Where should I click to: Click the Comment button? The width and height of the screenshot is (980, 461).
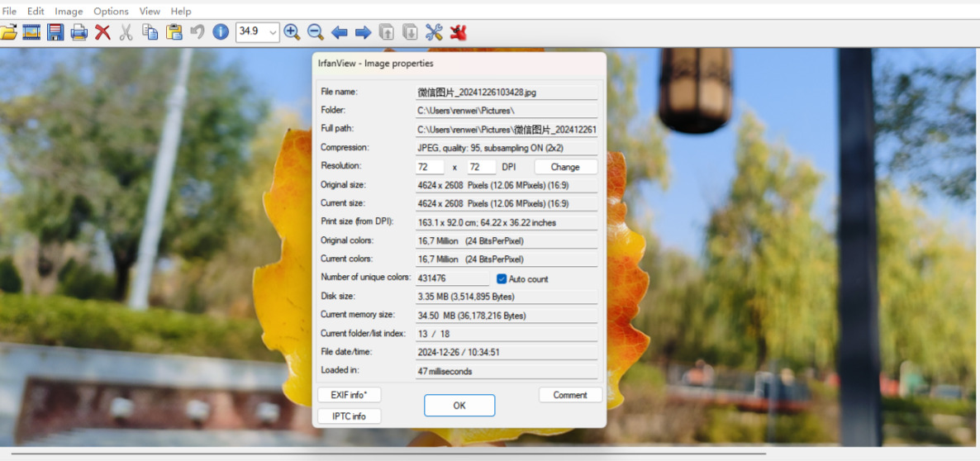click(570, 395)
